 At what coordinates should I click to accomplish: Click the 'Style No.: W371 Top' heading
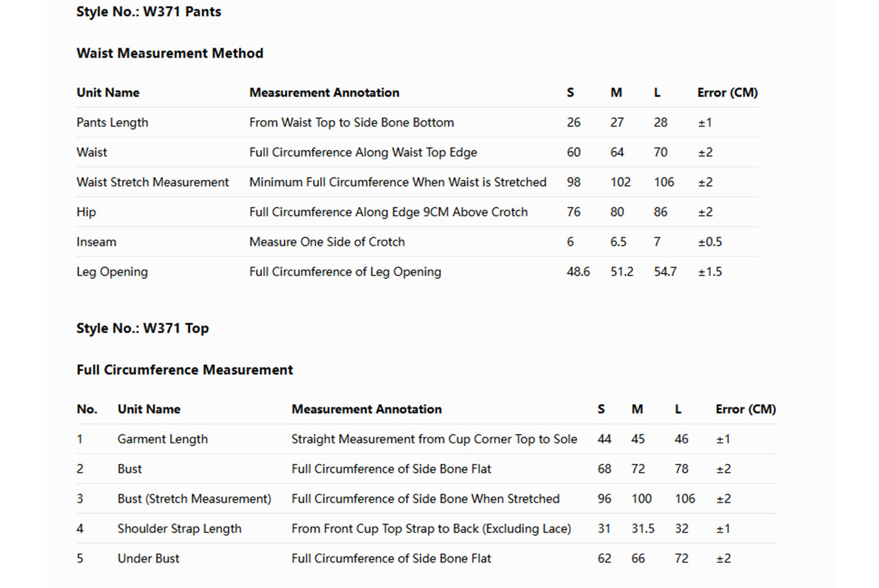click(x=142, y=328)
